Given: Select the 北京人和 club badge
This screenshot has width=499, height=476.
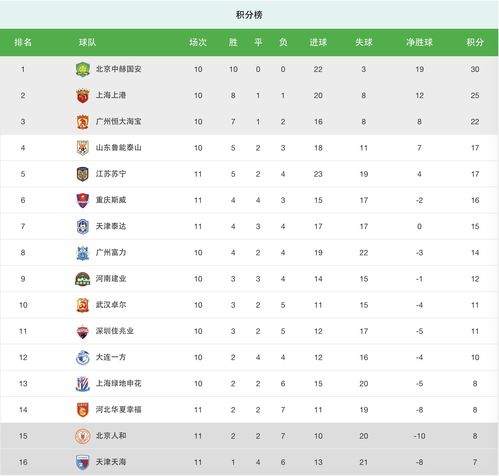Looking at the screenshot, I should pyautogui.click(x=83, y=436).
